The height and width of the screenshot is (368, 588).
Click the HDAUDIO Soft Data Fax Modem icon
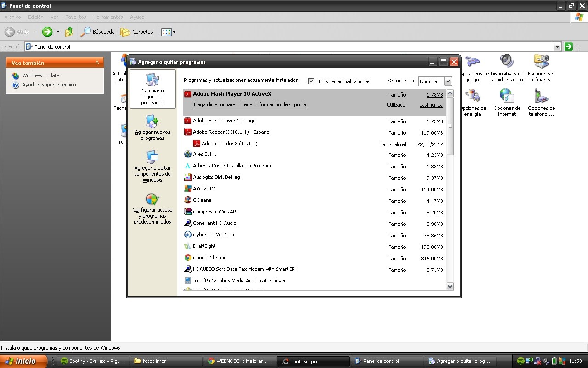click(187, 269)
